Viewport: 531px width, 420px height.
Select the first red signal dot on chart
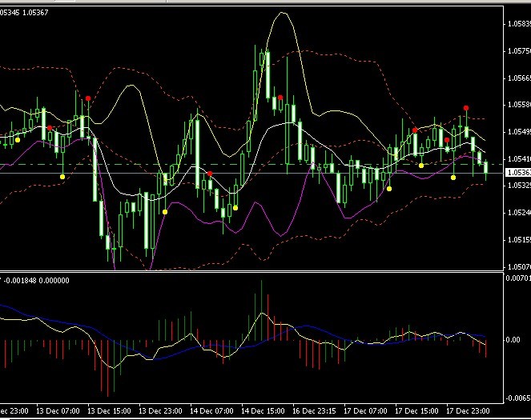tap(50, 128)
